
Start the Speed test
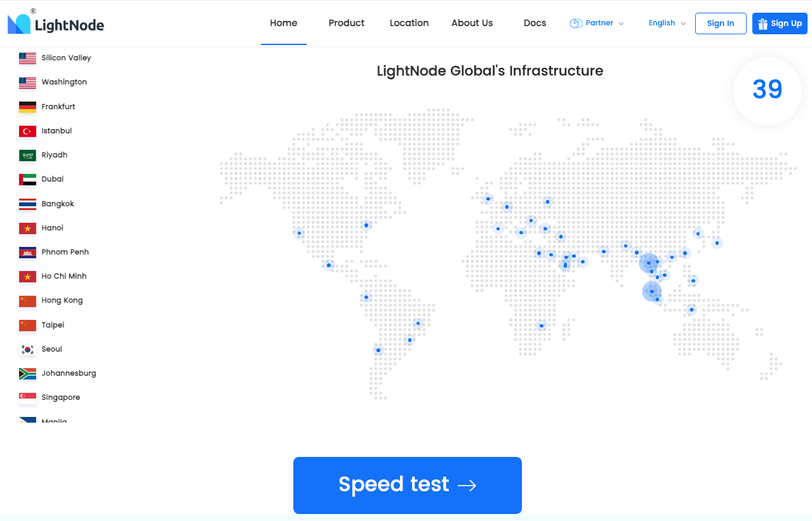406,485
